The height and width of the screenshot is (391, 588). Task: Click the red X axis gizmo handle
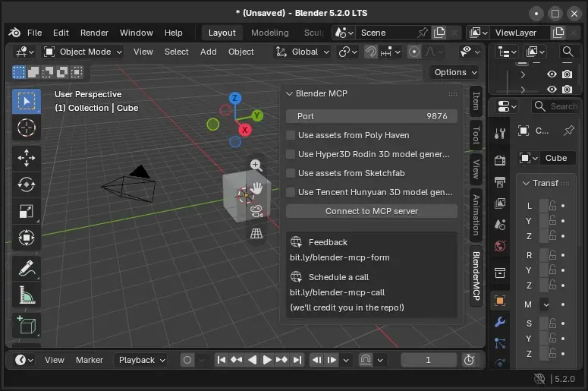[x=245, y=130]
